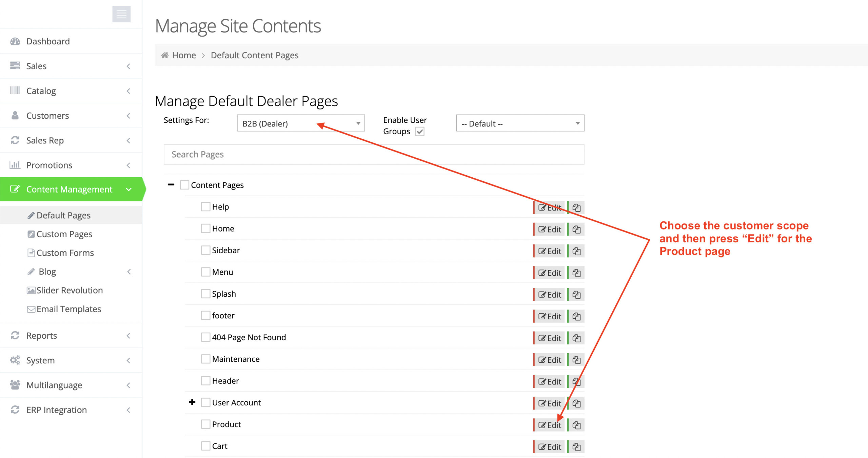Click the Email Templates envelope icon
The height and width of the screenshot is (458, 868).
point(31,309)
